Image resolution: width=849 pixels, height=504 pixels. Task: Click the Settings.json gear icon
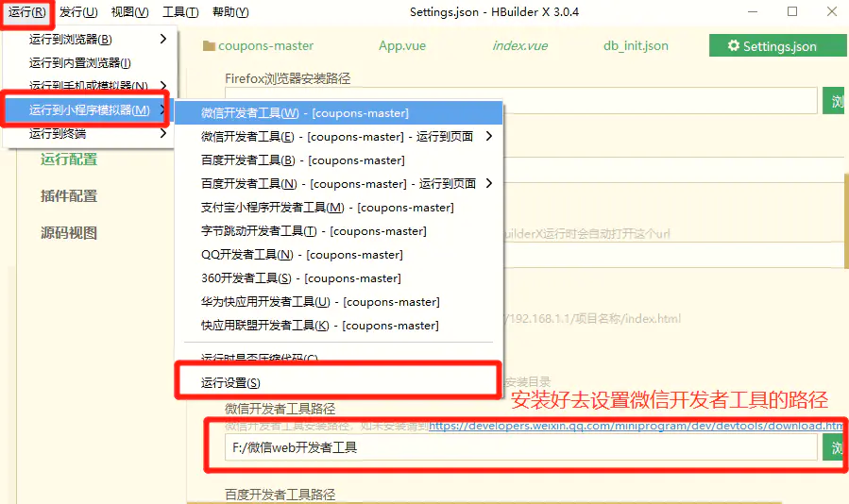(733, 45)
